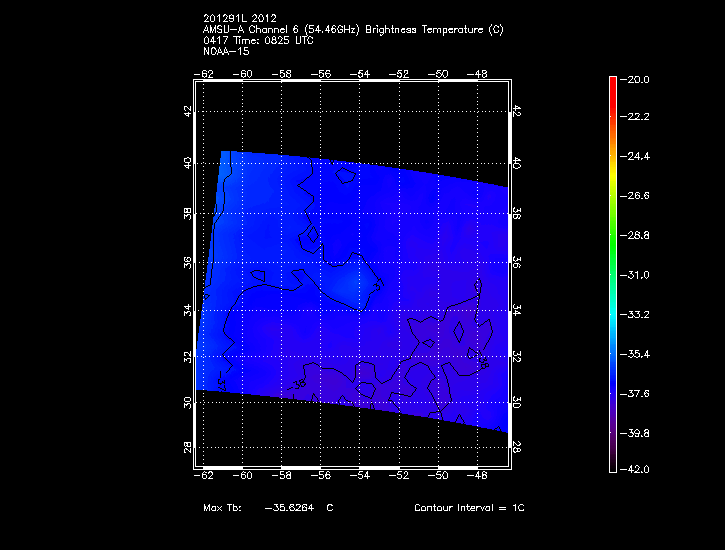Click the -62 tick label on top axis
Viewport: 725px width, 550px height.
click(x=206, y=74)
